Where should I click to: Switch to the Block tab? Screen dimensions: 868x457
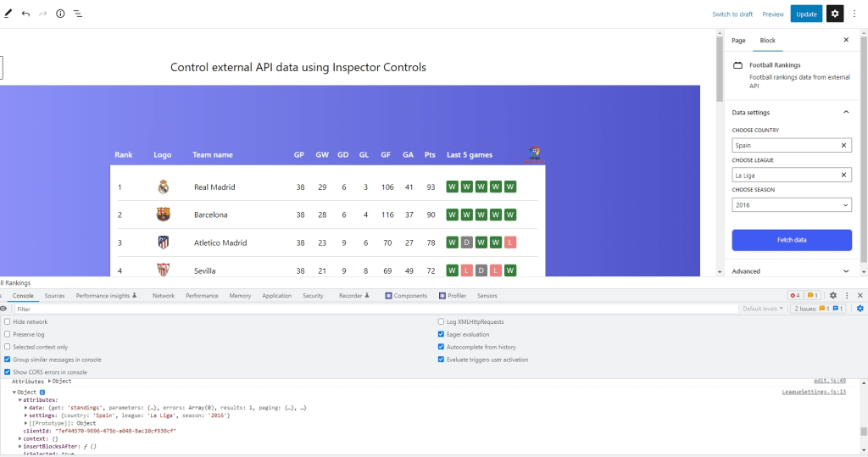[x=767, y=41]
